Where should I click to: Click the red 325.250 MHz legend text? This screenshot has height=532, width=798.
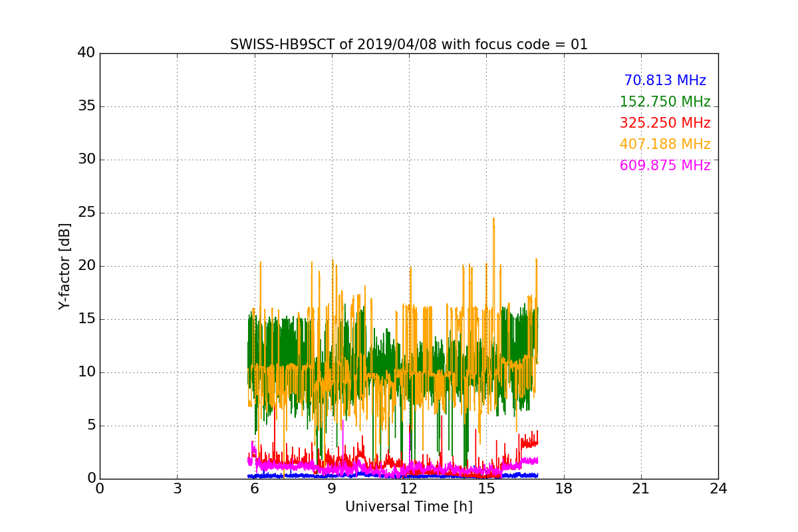tap(664, 123)
